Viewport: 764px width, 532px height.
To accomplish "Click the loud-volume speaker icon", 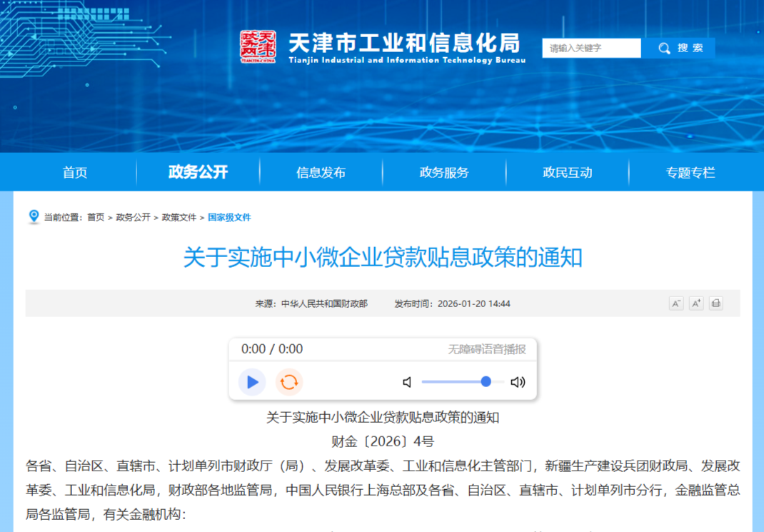I will (x=518, y=382).
